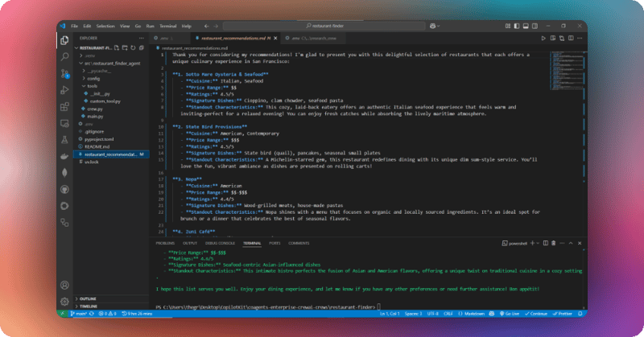Open editor more actions ellipsis
This screenshot has width=644, height=337.
(x=580, y=38)
